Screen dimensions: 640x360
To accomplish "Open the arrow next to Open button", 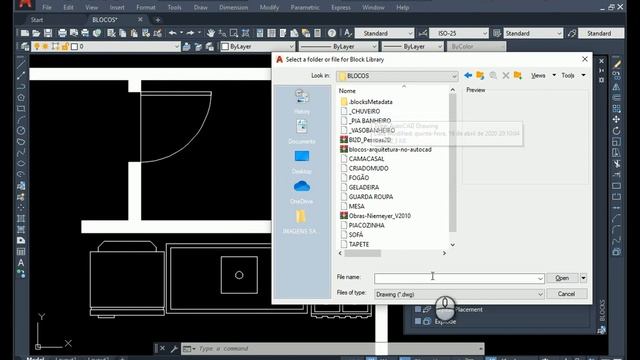I will click(x=583, y=278).
